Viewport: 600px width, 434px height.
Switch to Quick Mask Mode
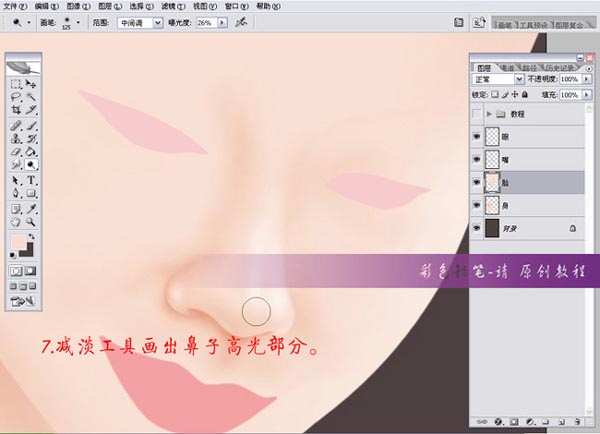[31, 271]
